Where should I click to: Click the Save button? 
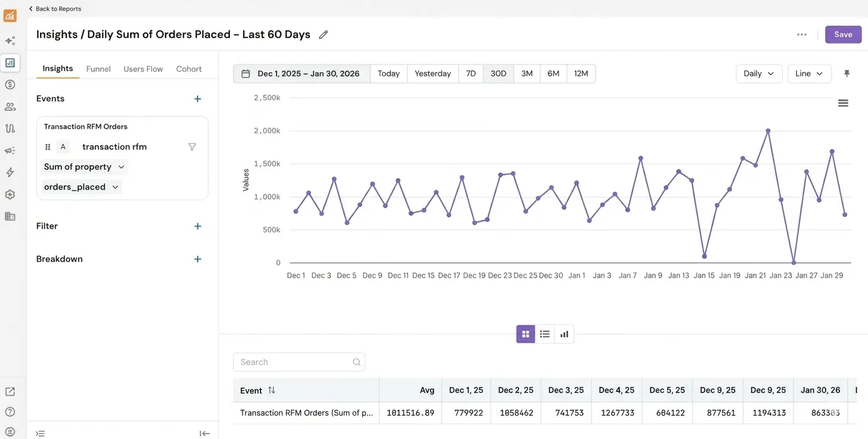[843, 35]
